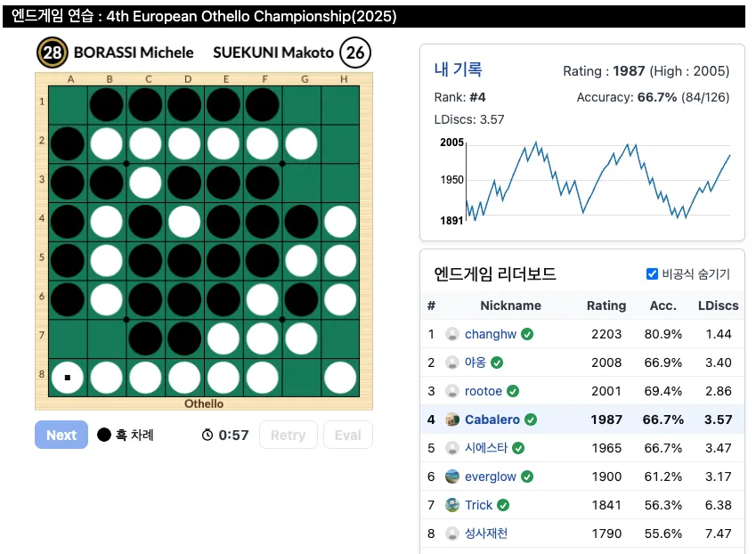The width and height of the screenshot is (756, 554).
Task: Click black disc turn indicator
Action: (x=103, y=435)
